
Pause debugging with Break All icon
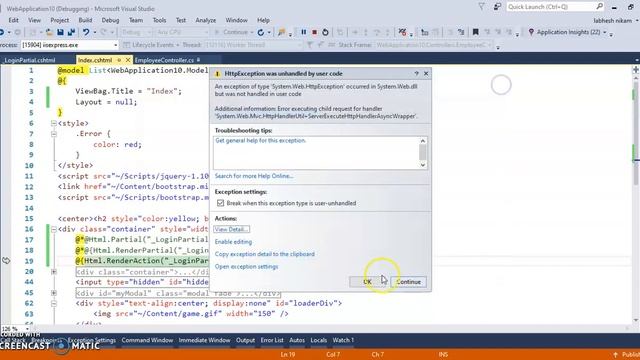click(x=304, y=32)
